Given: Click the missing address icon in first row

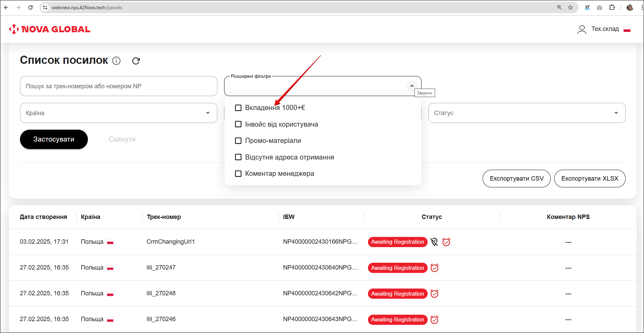Looking at the screenshot, I should 434,242.
